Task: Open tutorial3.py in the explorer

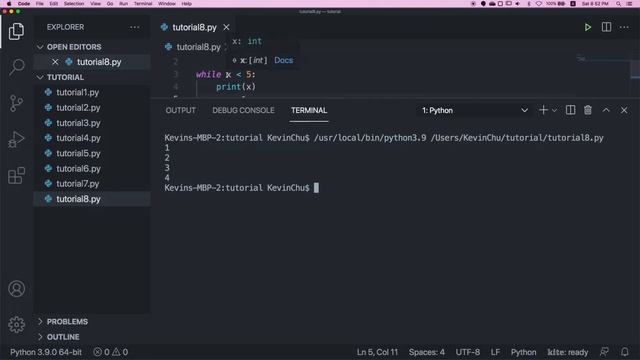Action: click(x=78, y=123)
